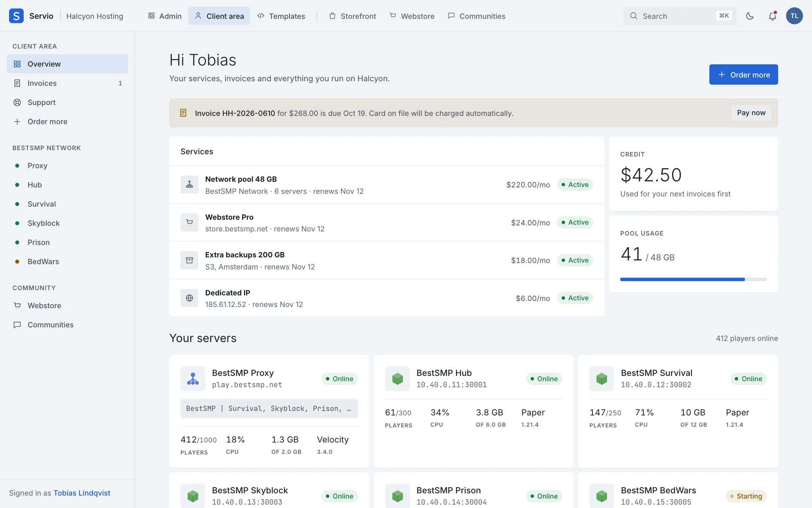
Task: Click the invoice banner document icon
Action: 183,113
